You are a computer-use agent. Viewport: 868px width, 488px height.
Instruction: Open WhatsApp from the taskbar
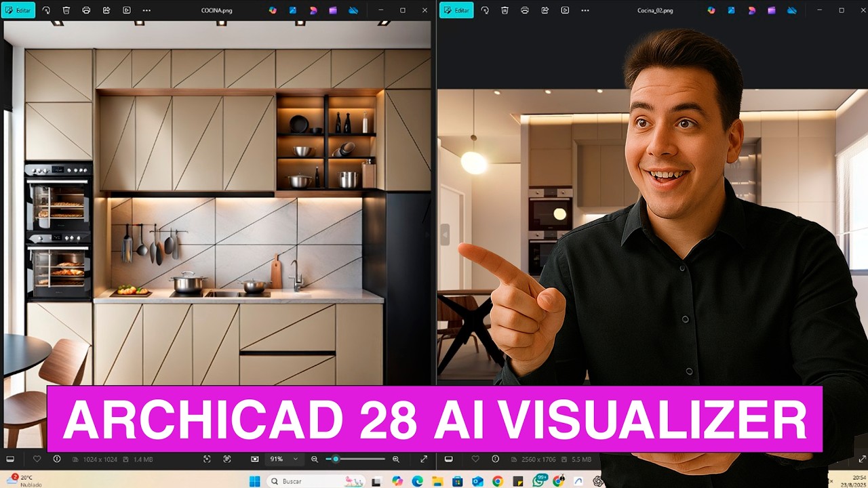point(540,481)
